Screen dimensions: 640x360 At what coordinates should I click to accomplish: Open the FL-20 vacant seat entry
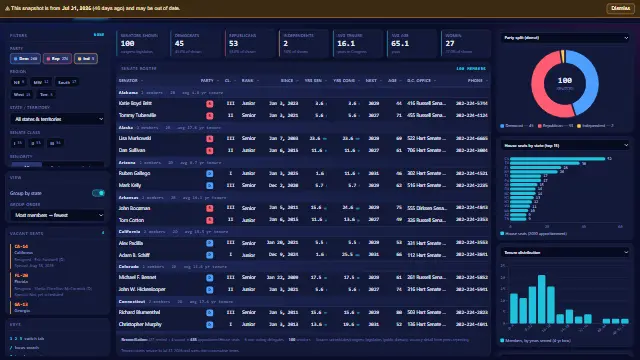[56, 285]
